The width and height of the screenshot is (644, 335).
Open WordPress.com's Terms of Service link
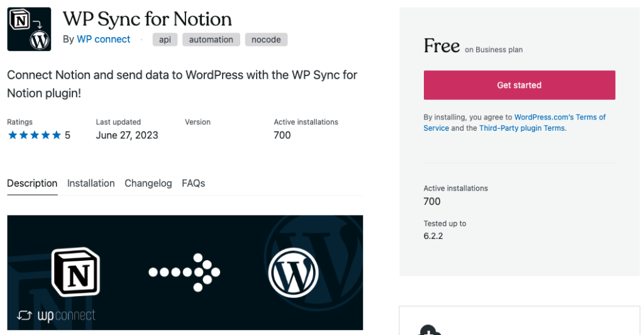tap(514, 123)
